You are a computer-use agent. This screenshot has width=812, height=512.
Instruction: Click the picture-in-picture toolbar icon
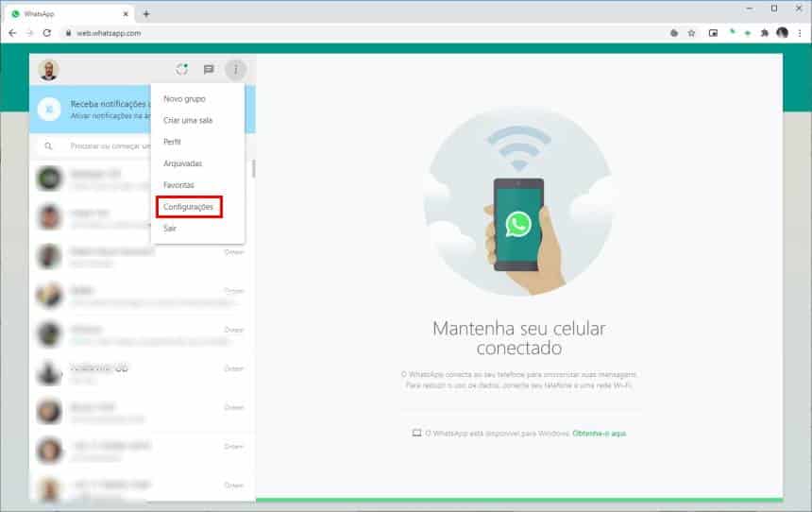point(713,33)
